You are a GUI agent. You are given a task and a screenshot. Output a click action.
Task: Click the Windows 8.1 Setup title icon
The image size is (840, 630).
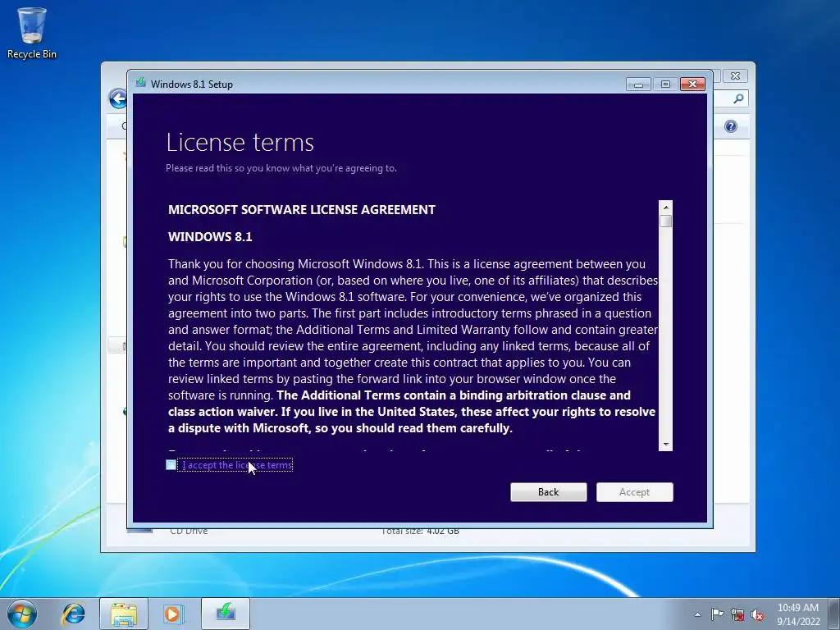pyautogui.click(x=141, y=83)
